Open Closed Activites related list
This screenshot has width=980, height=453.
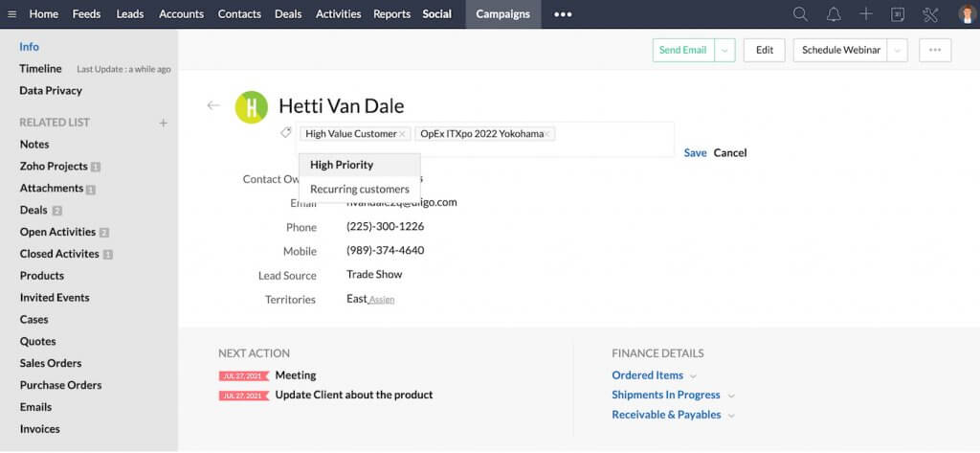coord(59,254)
